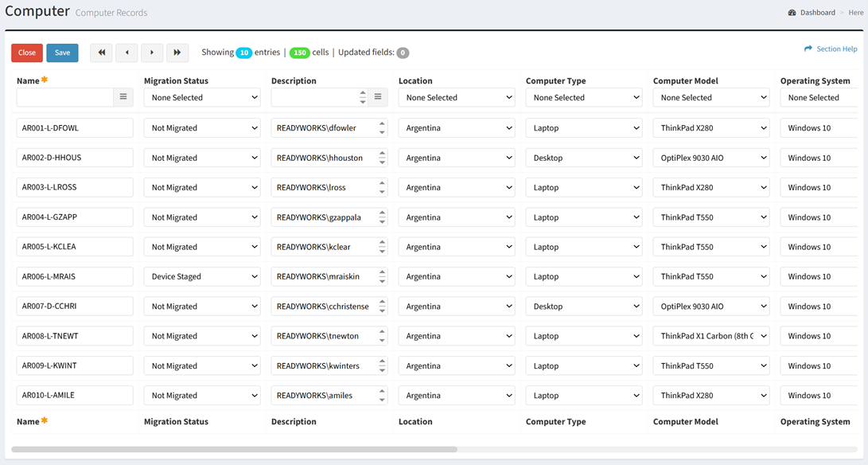The height and width of the screenshot is (465, 868).
Task: Click the AR004-L-GZAPP name field
Action: click(x=75, y=217)
